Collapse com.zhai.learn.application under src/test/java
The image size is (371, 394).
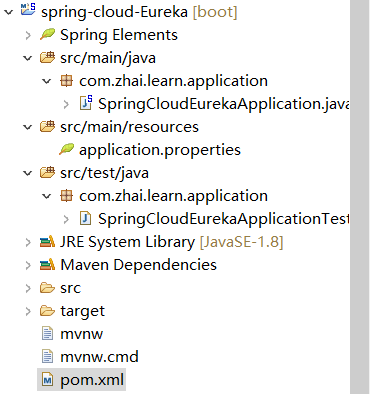[x=47, y=196]
